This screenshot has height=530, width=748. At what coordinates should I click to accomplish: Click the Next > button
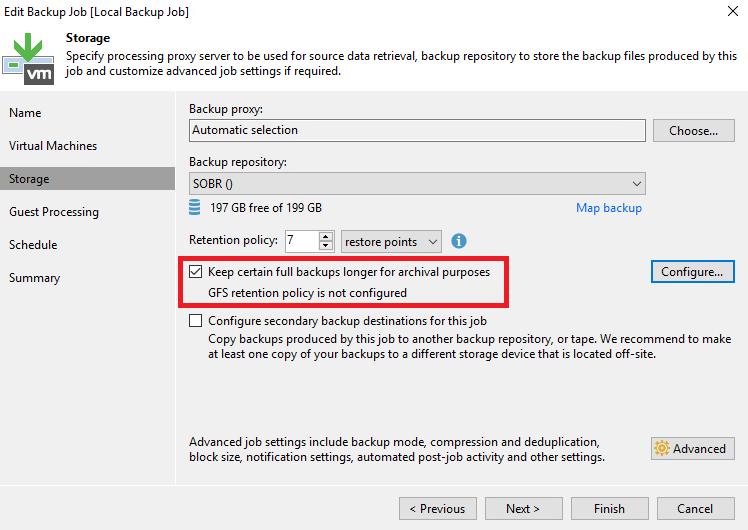pos(522,508)
